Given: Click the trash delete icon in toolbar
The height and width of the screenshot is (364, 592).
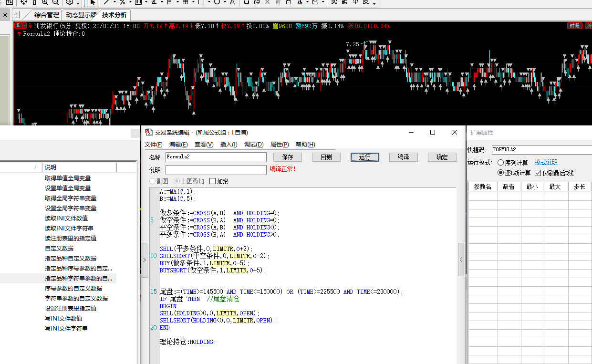Looking at the screenshot, I should pyautogui.click(x=278, y=2).
